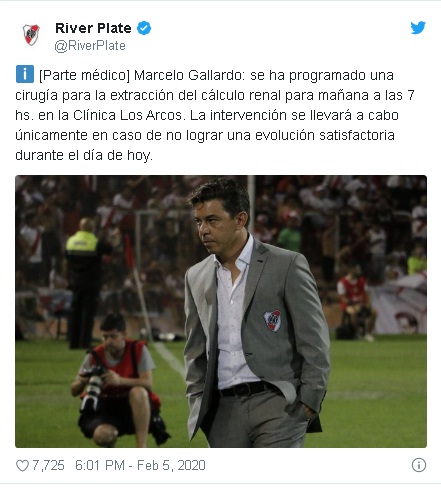Like the tweet with the heart icon
Image resolution: width=441 pixels, height=488 pixels.
pyautogui.click(x=22, y=465)
